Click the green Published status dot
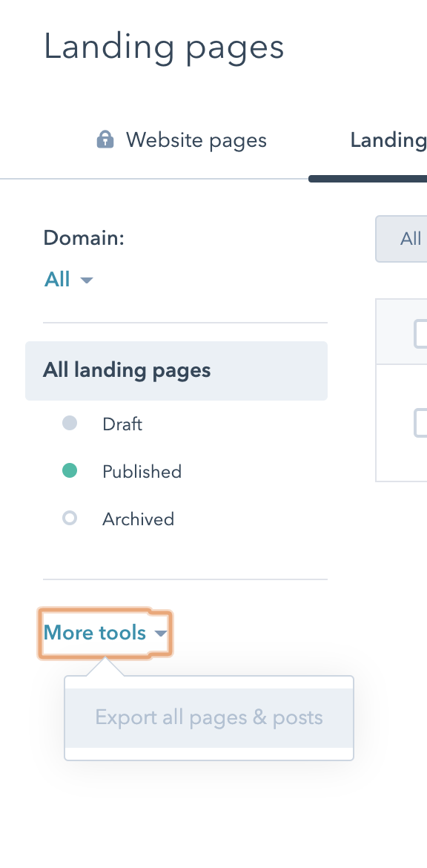 tap(70, 471)
